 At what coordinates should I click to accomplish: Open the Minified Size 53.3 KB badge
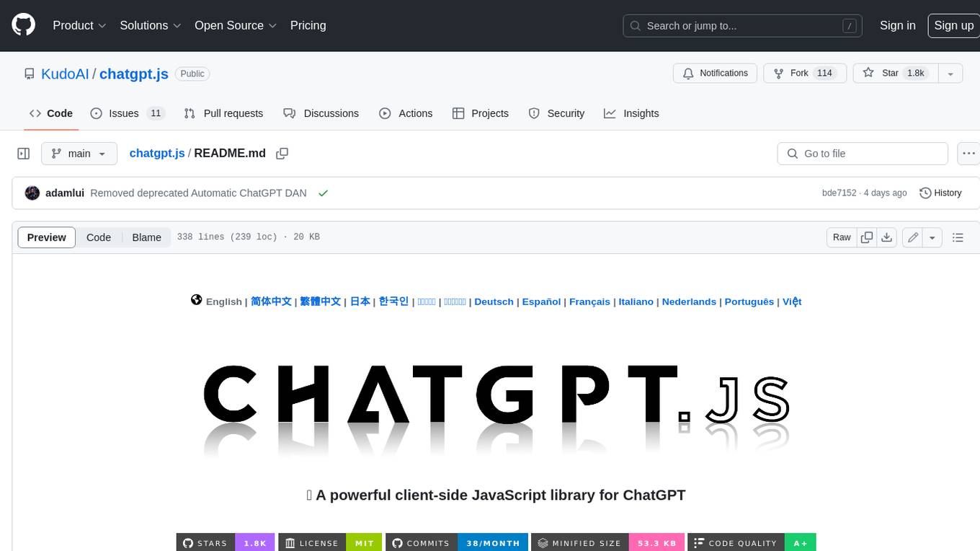pos(607,542)
